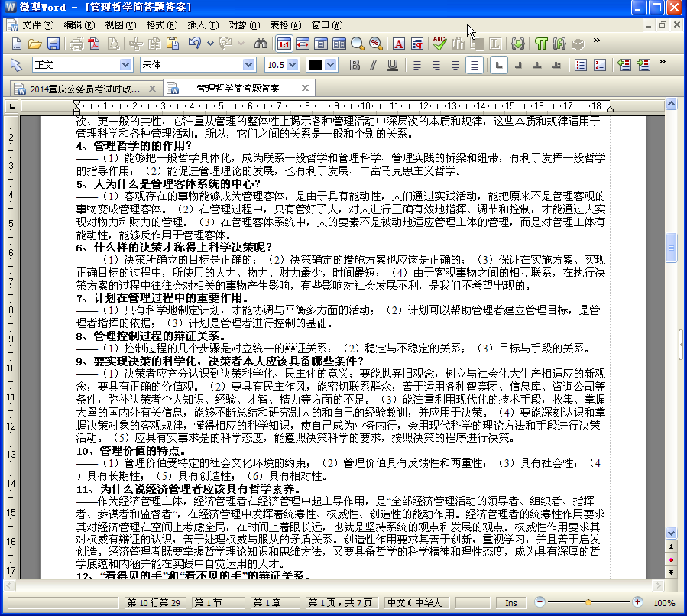Run ABC spell check
This screenshot has width=687, height=616.
tap(439, 44)
